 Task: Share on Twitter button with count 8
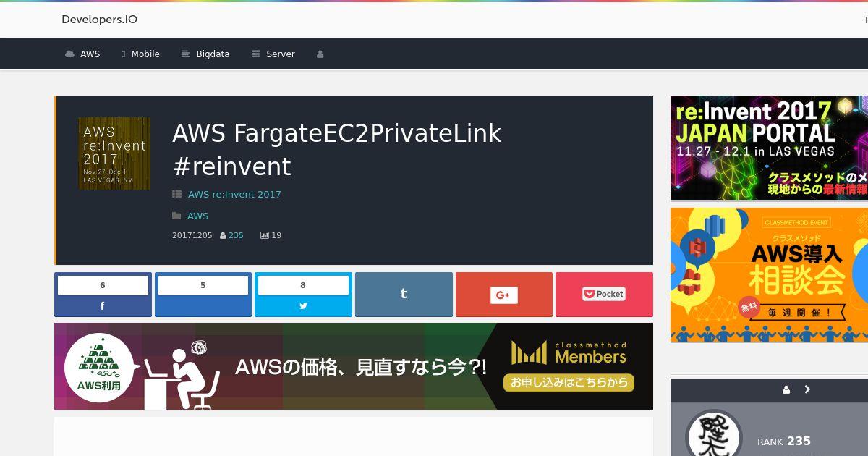pyautogui.click(x=303, y=295)
